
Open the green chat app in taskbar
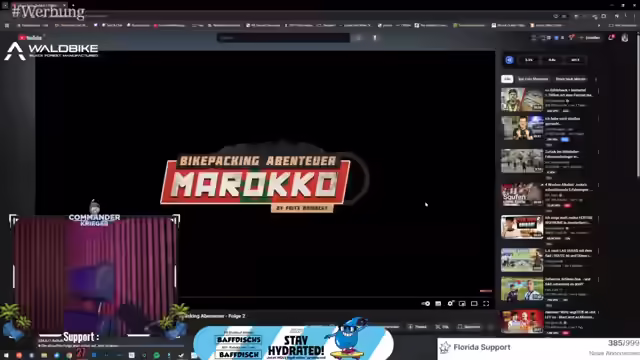[156, 356]
